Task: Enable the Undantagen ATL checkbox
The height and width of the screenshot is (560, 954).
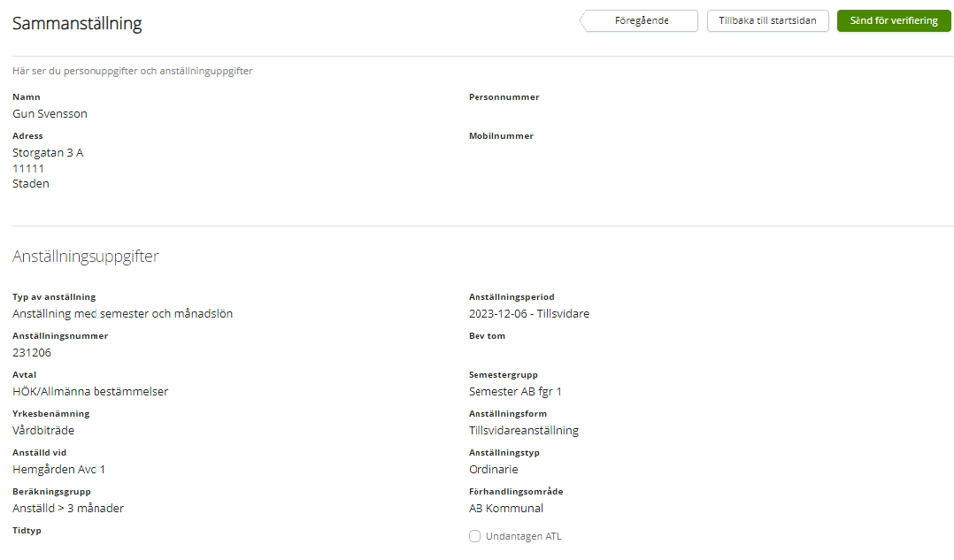Action: (475, 536)
